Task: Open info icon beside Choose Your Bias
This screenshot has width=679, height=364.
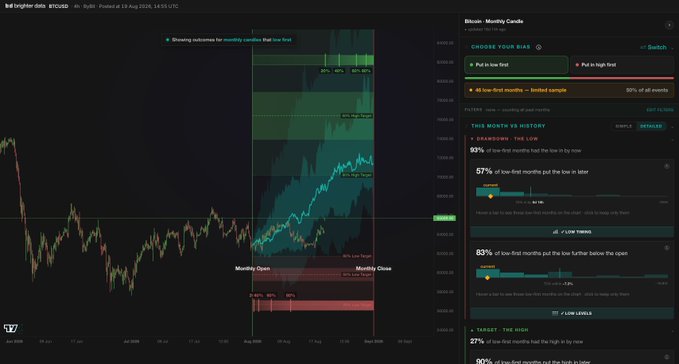Action: pos(539,47)
